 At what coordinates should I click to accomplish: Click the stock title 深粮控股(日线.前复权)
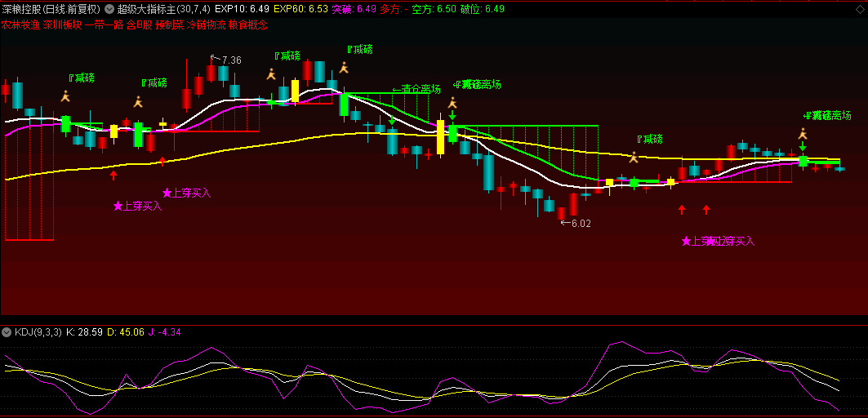point(51,10)
